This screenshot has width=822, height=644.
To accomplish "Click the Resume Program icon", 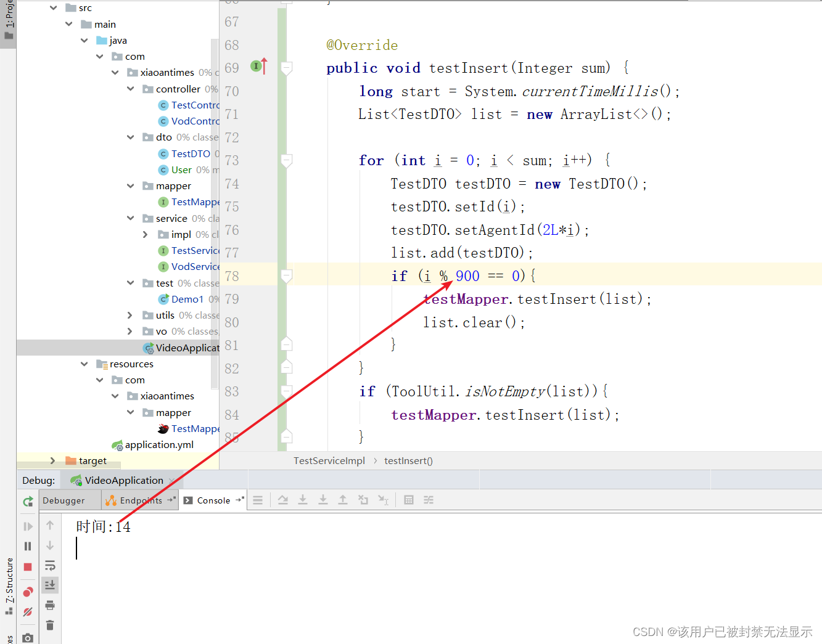I will (28, 526).
